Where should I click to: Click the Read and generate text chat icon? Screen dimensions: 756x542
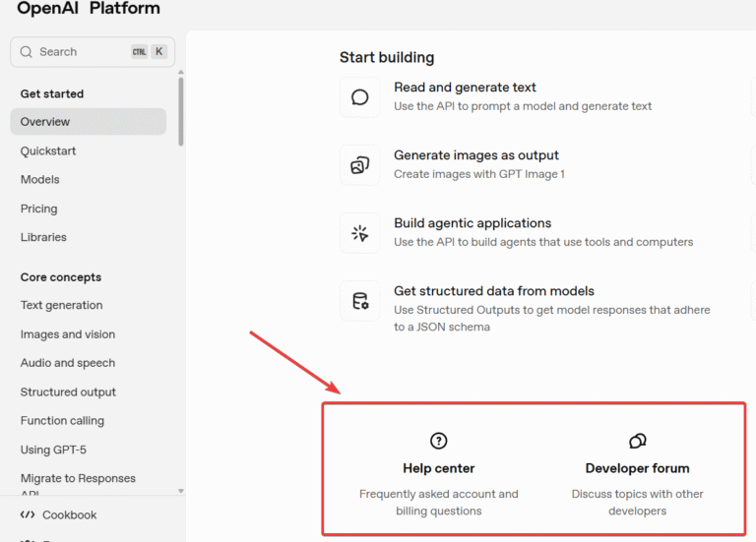[360, 97]
